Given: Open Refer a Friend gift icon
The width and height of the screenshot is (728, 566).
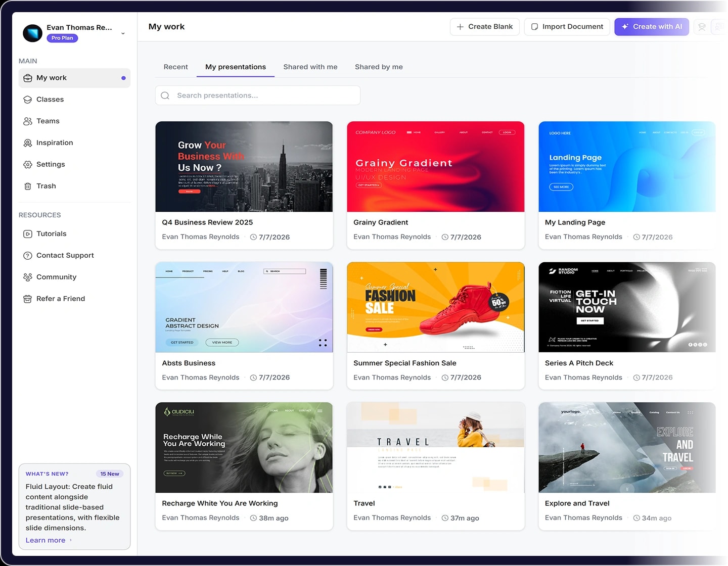Looking at the screenshot, I should (28, 299).
